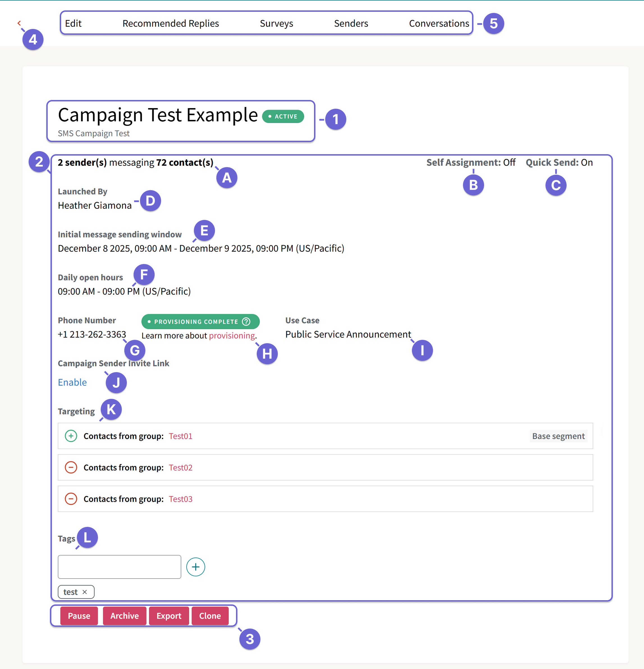This screenshot has height=669, width=644.
Task: Click the red exclude icon next to Test02
Action: click(71, 467)
